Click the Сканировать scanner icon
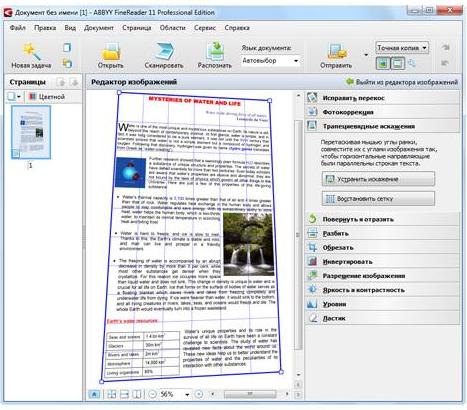Viewport: 467px width, 410px height. click(x=164, y=51)
